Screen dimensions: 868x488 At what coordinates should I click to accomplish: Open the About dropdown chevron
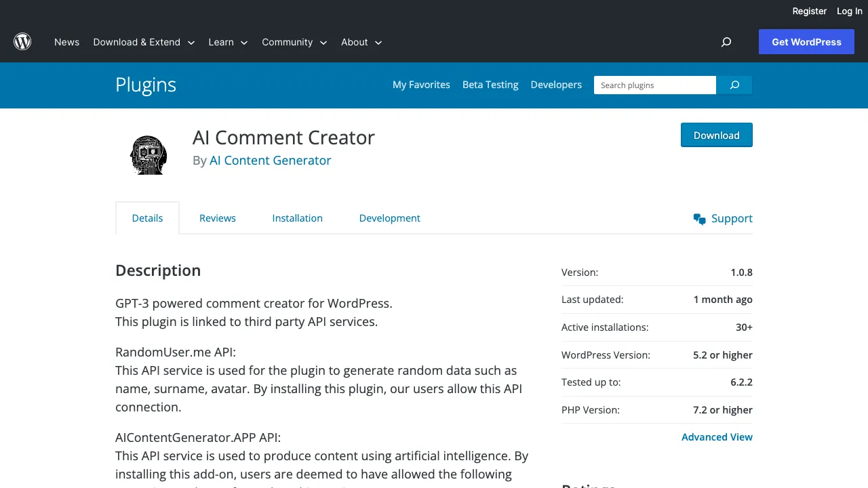click(x=378, y=42)
